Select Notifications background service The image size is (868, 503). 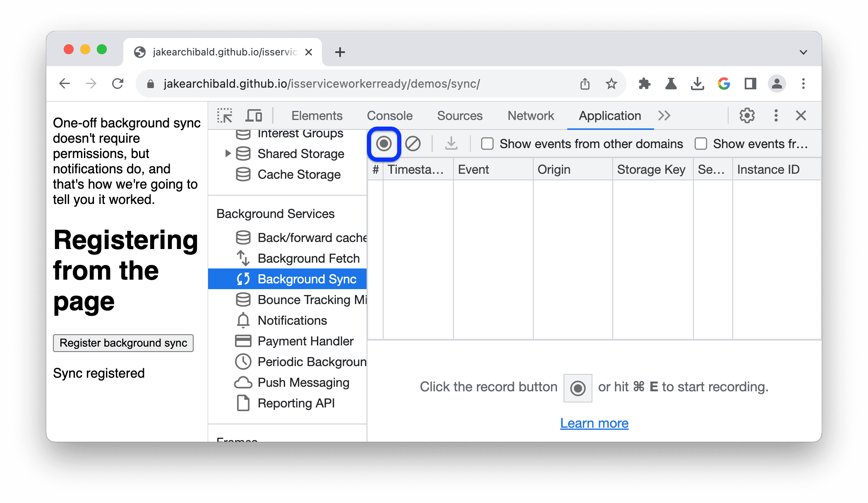click(x=292, y=320)
